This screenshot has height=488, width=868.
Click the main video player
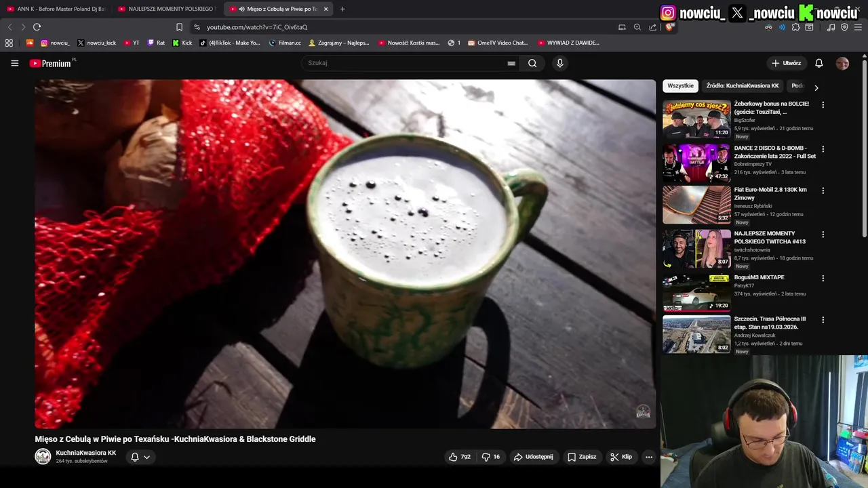345,254
